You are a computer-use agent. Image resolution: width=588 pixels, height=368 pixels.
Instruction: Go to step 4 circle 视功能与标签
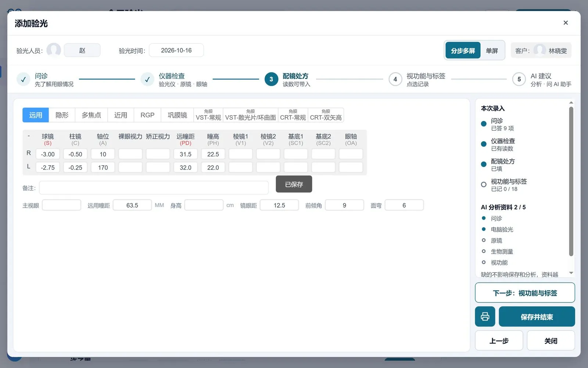(x=395, y=79)
